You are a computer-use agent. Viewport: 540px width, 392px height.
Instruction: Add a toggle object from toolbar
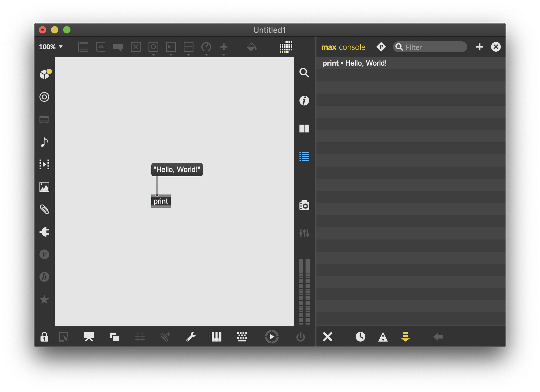[x=136, y=47]
